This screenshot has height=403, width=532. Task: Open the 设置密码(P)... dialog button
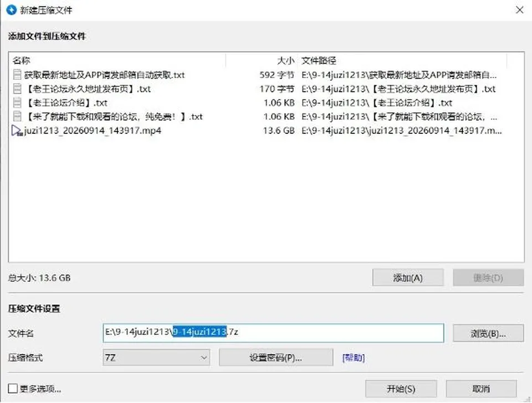click(x=276, y=358)
